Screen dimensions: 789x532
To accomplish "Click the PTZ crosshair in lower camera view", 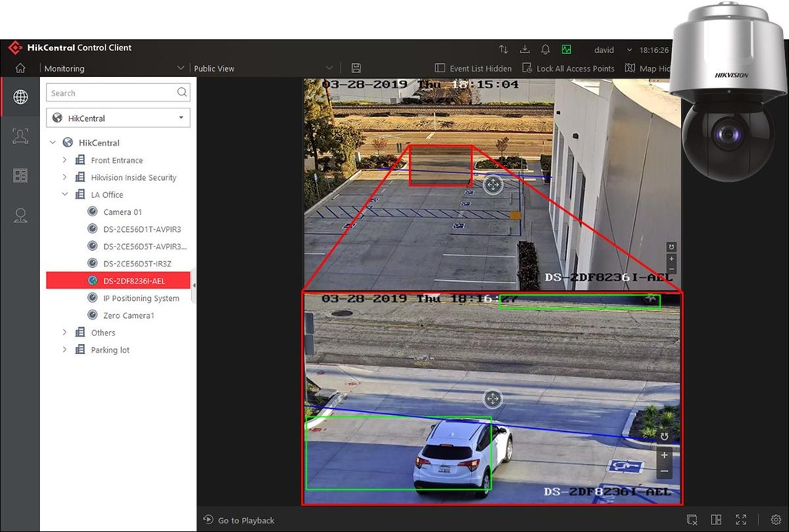I will click(492, 399).
